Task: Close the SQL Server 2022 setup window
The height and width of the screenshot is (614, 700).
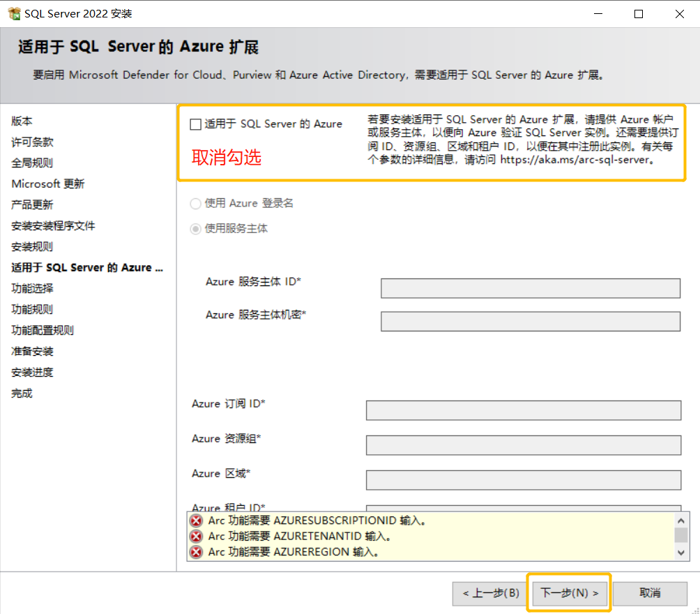Action: click(680, 14)
